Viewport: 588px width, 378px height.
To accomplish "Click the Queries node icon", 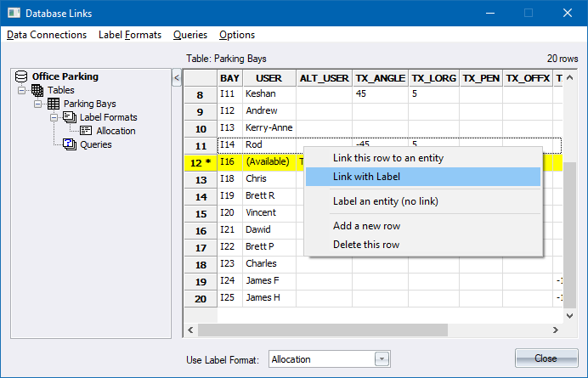I will coord(70,144).
